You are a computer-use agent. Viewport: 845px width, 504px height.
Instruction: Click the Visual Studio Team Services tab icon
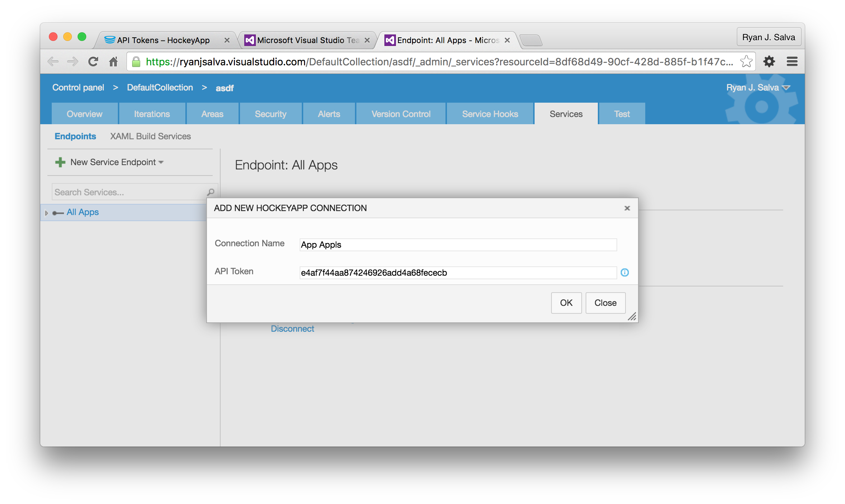click(x=250, y=38)
